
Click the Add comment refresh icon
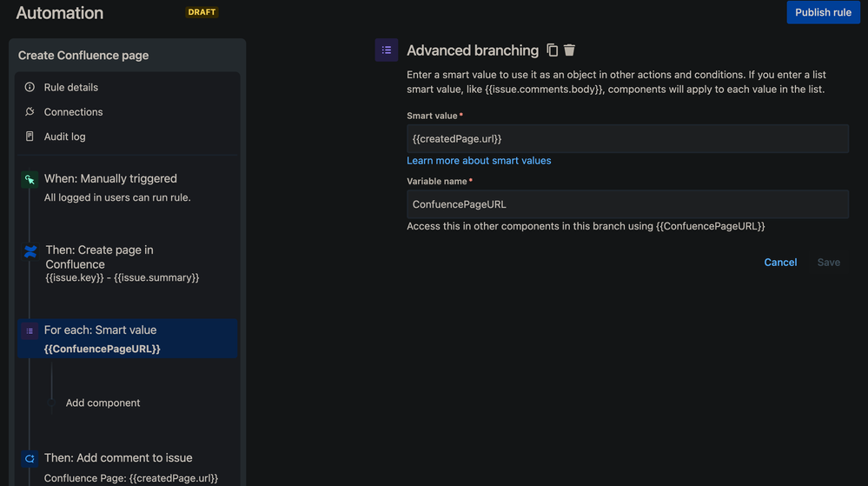point(30,458)
